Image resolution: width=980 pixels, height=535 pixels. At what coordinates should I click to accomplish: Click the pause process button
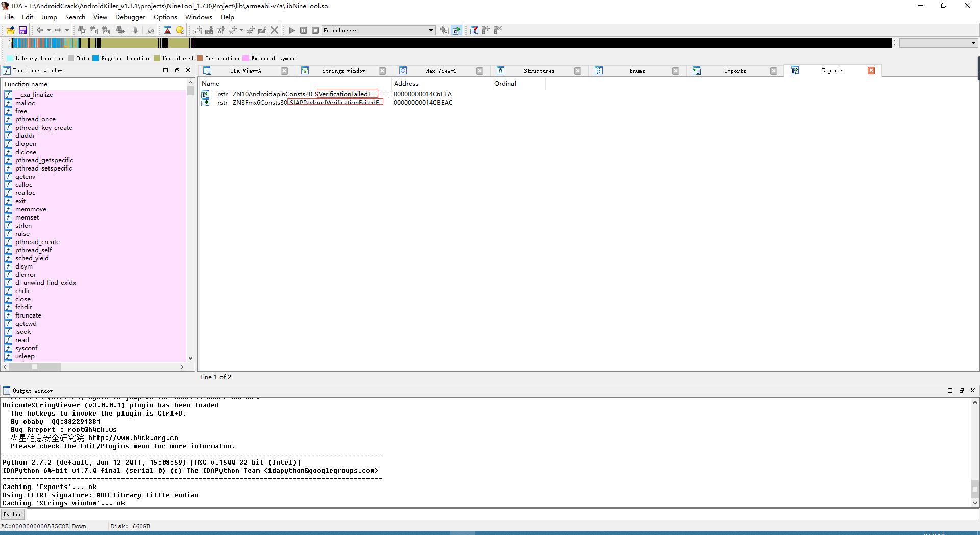(304, 30)
